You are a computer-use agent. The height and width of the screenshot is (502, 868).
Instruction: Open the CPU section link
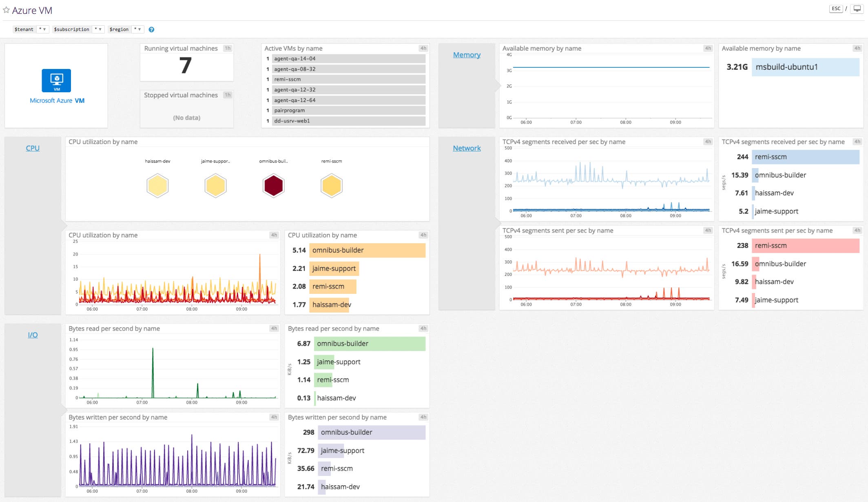(x=33, y=148)
